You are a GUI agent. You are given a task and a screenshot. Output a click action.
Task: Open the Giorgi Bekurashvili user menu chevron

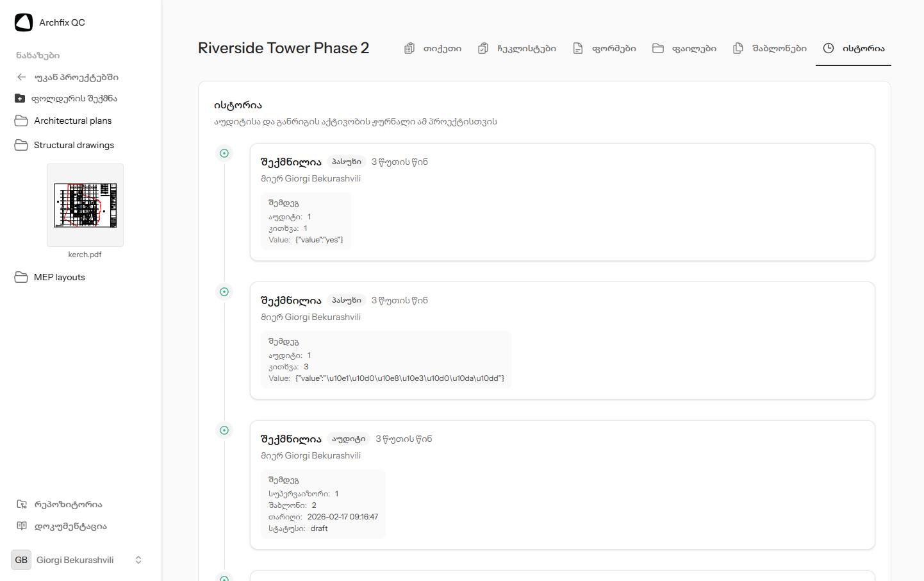[138, 560]
